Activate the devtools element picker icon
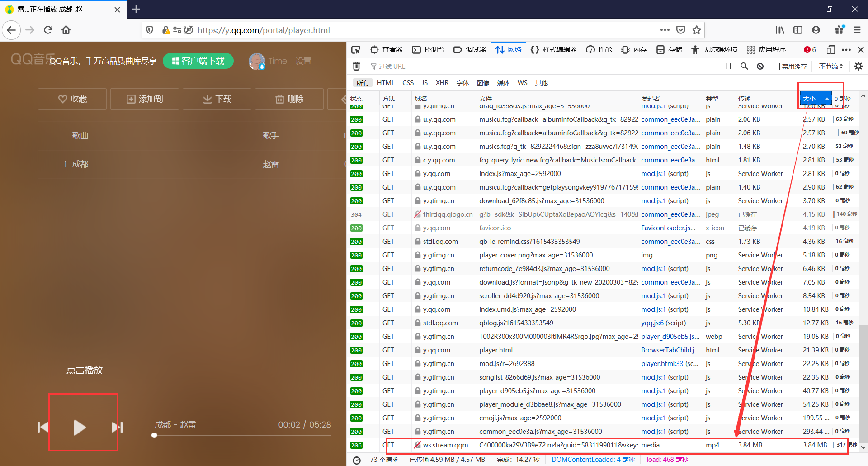The width and height of the screenshot is (868, 466). pos(356,50)
